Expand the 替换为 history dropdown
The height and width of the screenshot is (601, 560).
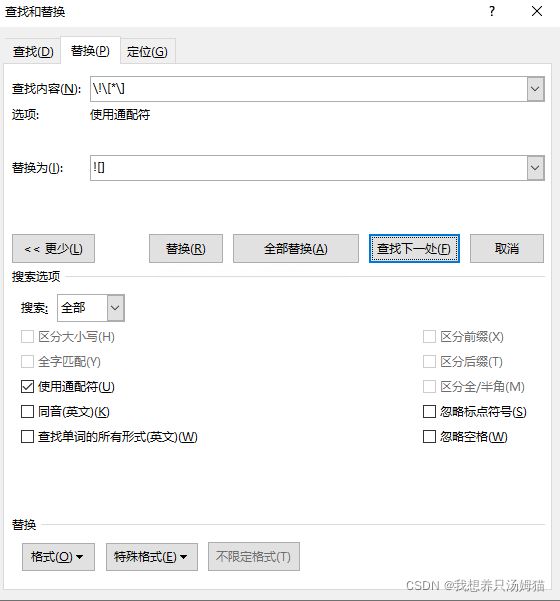pos(535,168)
